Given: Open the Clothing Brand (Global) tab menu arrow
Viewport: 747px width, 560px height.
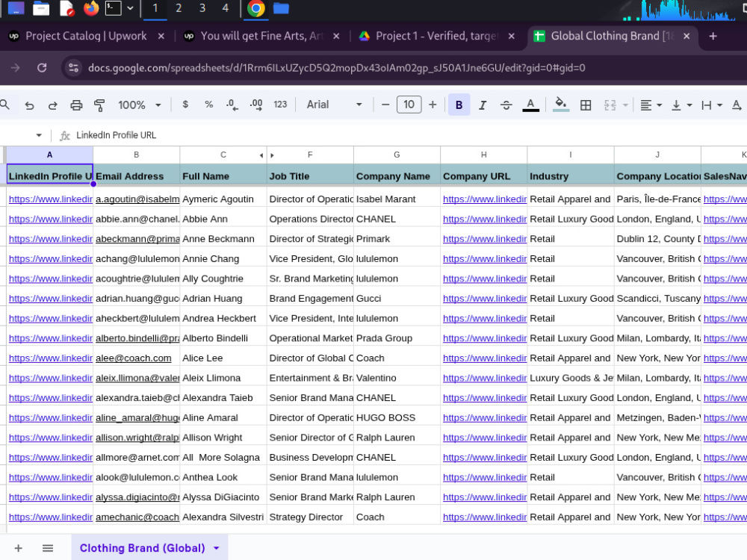Looking at the screenshot, I should [x=217, y=548].
